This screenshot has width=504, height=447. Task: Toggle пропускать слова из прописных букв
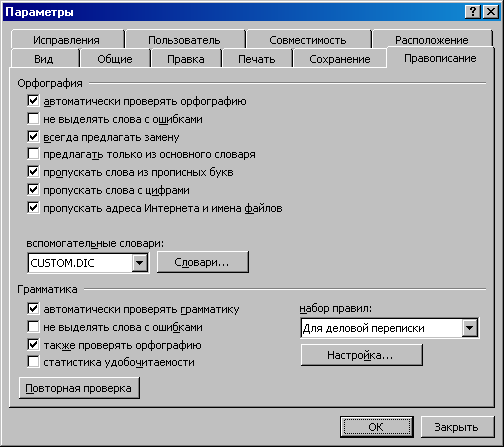coord(33,172)
